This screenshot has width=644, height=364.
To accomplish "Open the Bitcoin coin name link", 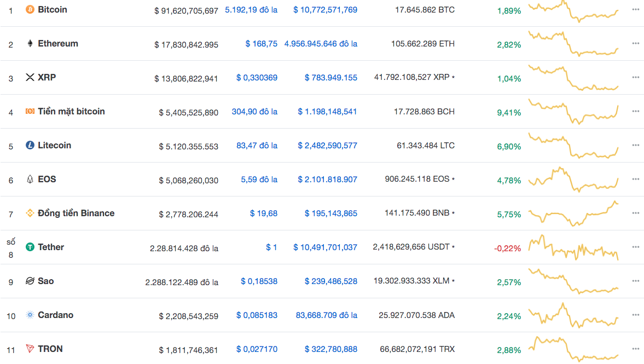I will [52, 9].
